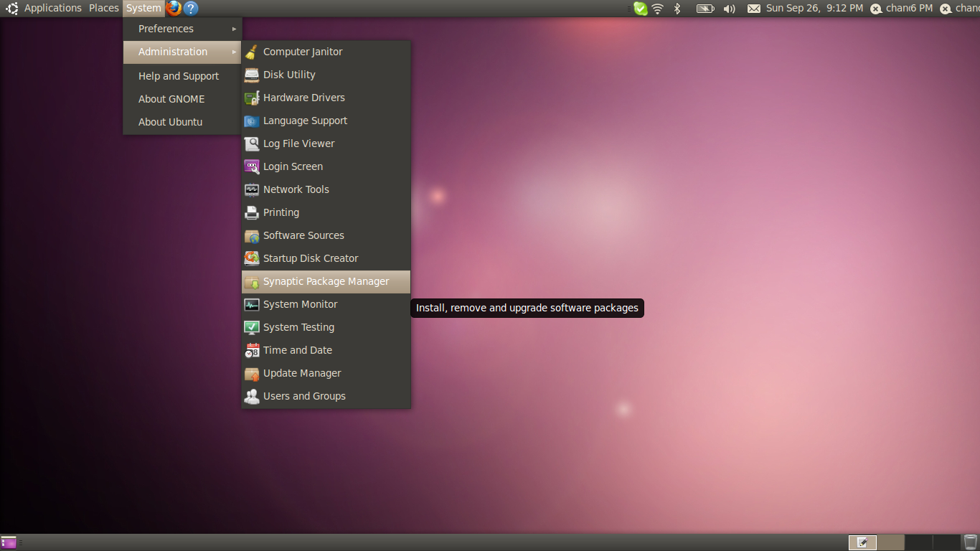Click the Ubuntu logo in top panel
The image size is (980, 551).
click(12, 8)
